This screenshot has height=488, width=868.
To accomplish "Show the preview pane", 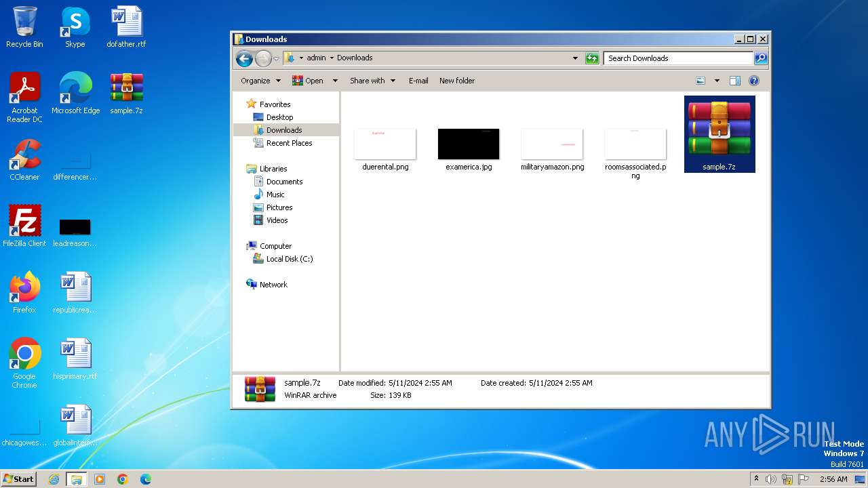I will [734, 81].
